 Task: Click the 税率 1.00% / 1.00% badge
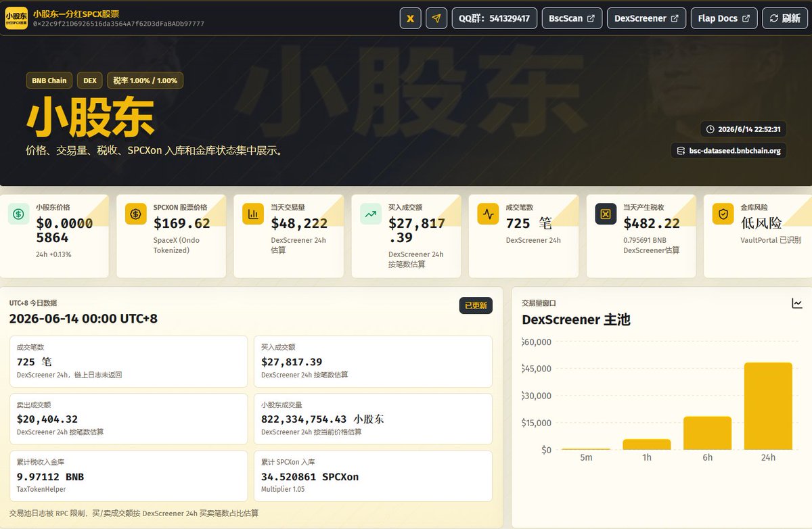click(x=145, y=80)
